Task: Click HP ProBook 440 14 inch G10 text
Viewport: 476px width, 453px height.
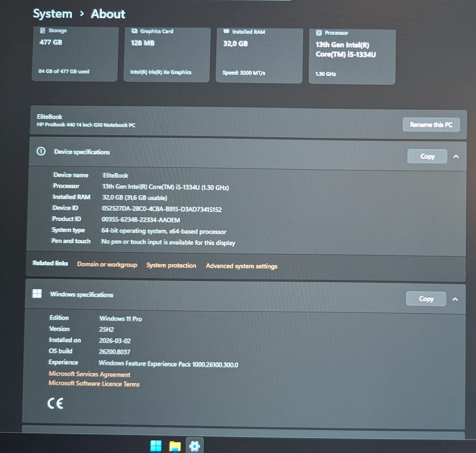Action: 86,125
